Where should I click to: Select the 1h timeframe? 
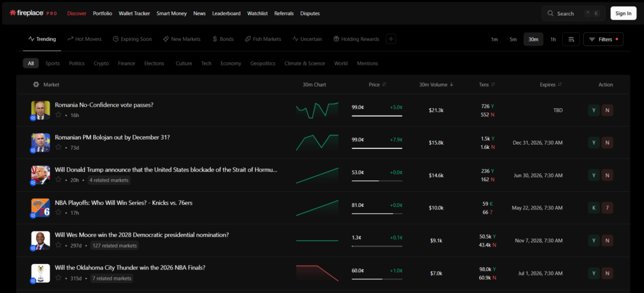[x=553, y=40]
